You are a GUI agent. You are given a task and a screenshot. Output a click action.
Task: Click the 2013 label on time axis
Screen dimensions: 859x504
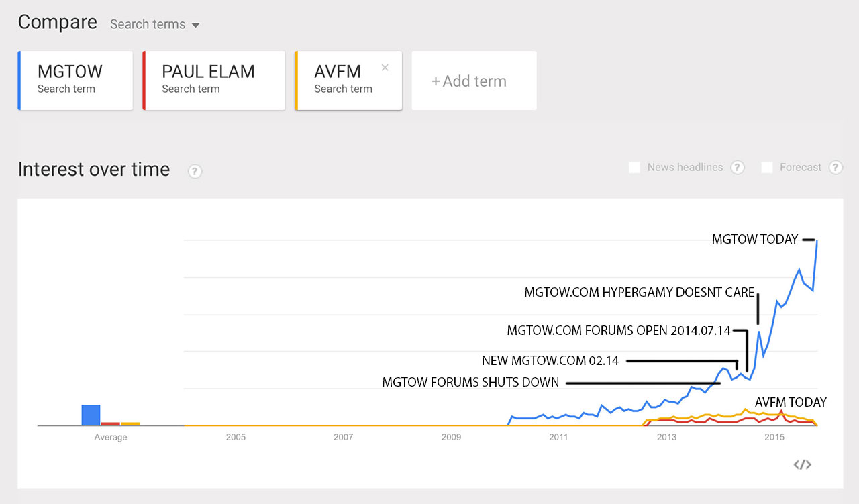click(666, 438)
